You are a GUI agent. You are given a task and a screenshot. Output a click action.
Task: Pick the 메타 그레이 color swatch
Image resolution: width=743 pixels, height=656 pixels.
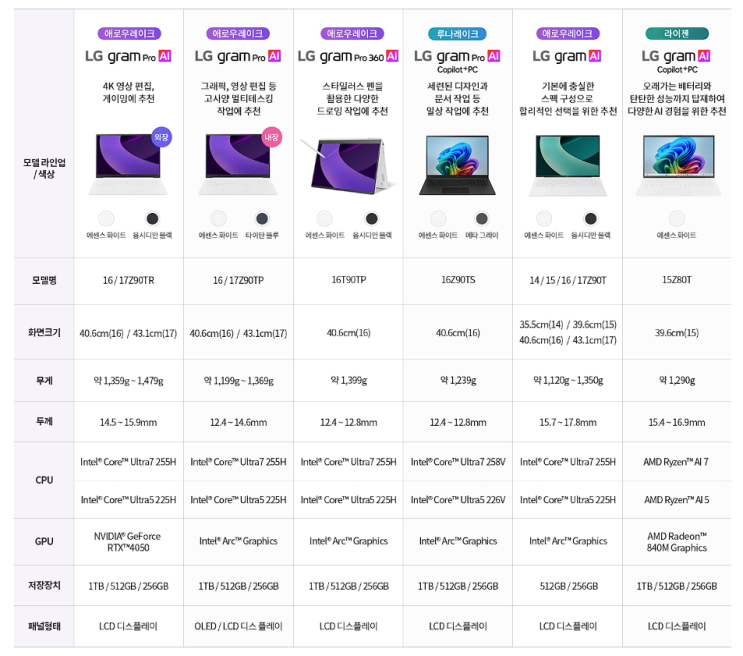click(481, 219)
